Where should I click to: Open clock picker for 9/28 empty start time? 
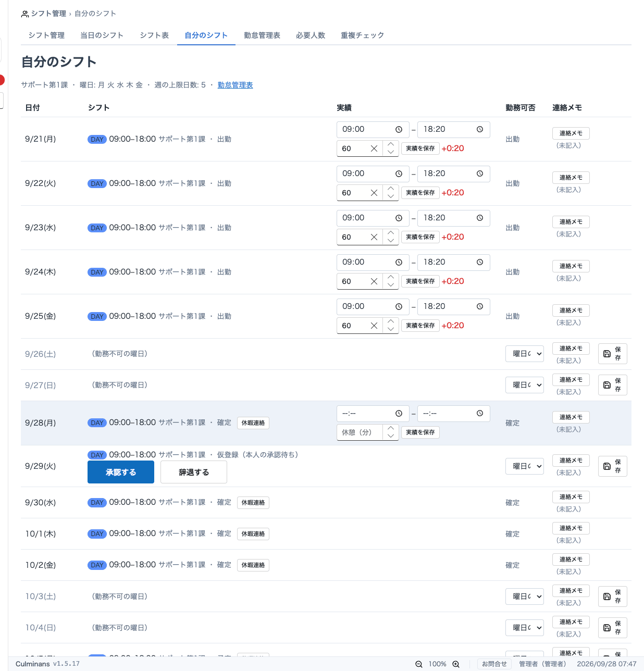point(399,413)
